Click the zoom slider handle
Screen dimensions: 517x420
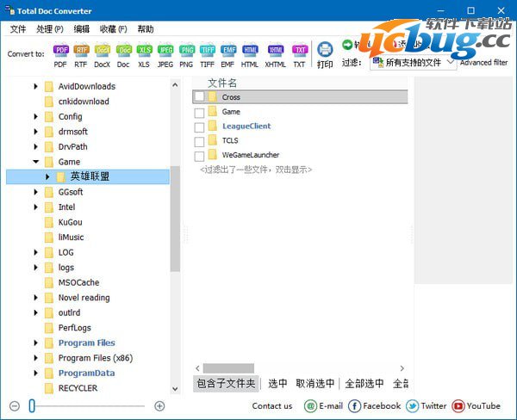coord(32,406)
